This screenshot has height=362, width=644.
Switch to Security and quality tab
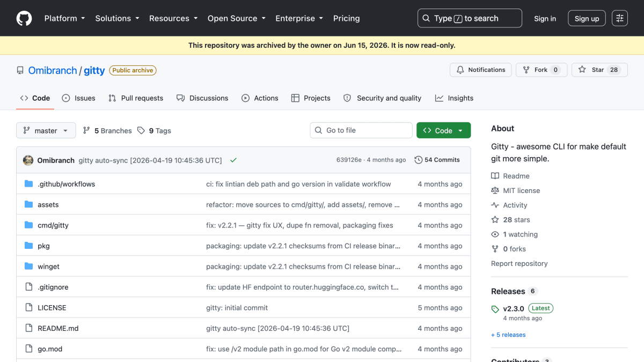coord(382,98)
